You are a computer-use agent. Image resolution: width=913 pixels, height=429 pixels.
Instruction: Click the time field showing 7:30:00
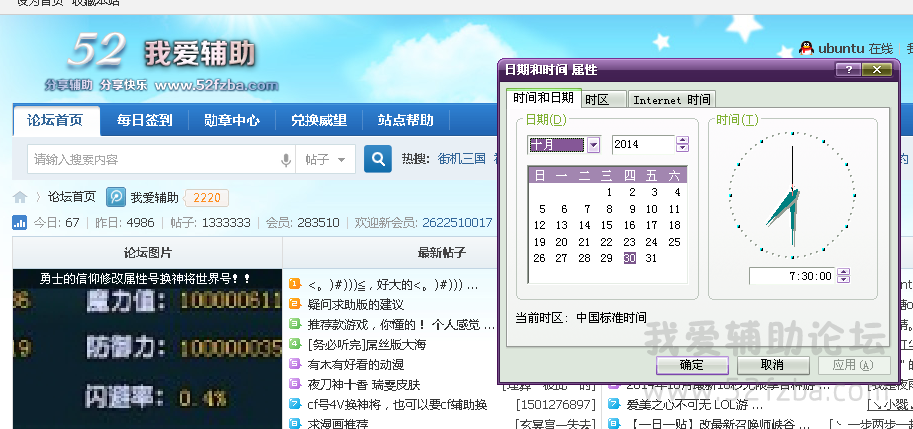792,276
